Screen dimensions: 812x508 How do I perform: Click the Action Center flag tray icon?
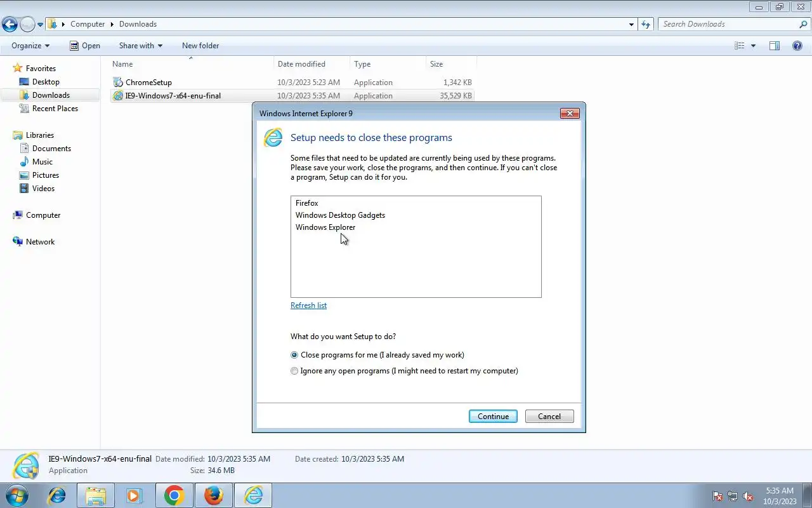717,497
